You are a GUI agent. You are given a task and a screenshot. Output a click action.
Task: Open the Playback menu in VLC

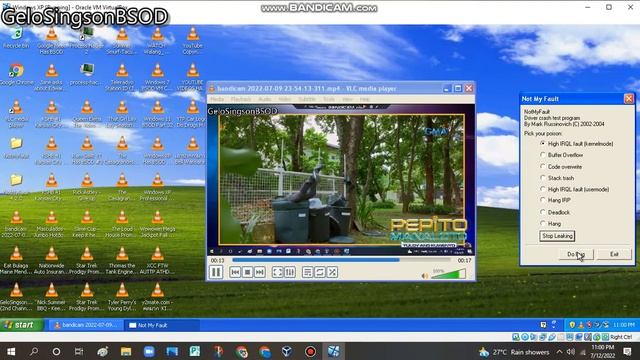[241, 99]
